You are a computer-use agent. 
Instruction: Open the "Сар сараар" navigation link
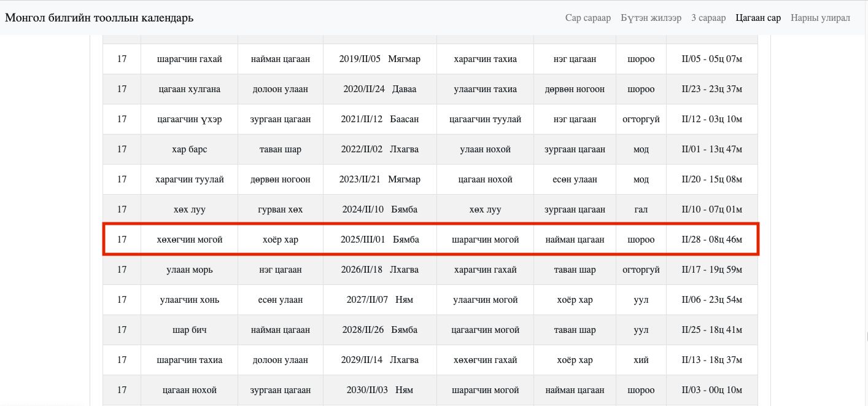pyautogui.click(x=587, y=18)
